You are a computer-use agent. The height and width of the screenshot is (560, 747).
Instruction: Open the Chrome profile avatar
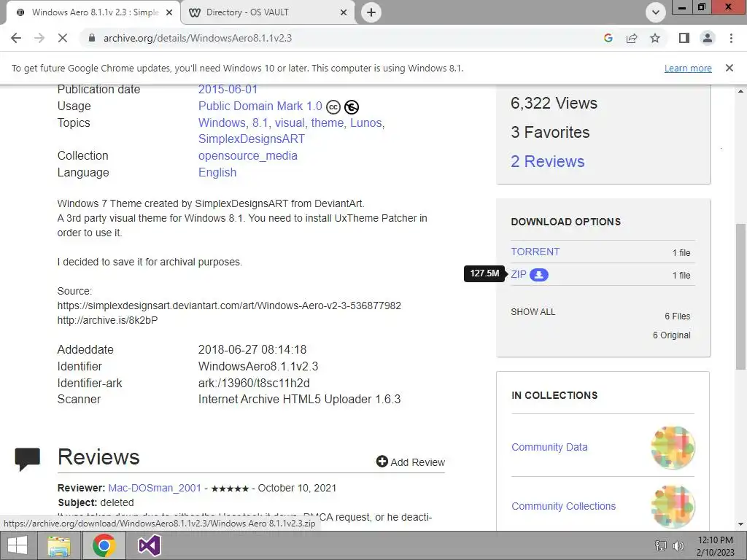(x=708, y=38)
